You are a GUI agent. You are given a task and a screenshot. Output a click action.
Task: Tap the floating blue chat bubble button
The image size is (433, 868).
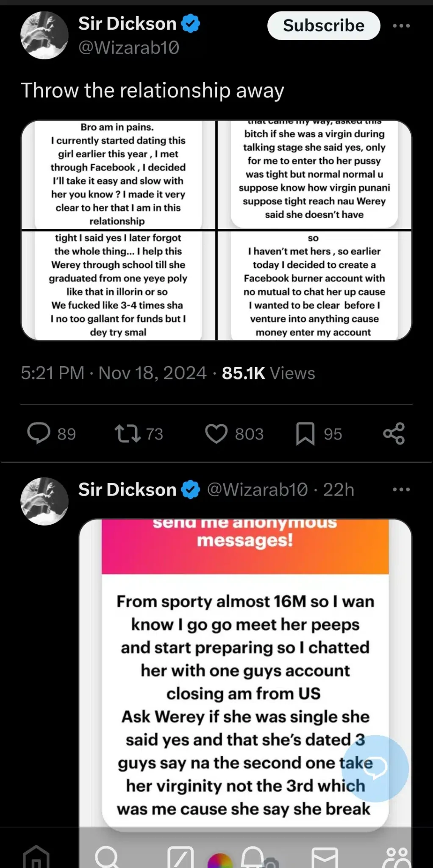tap(375, 768)
